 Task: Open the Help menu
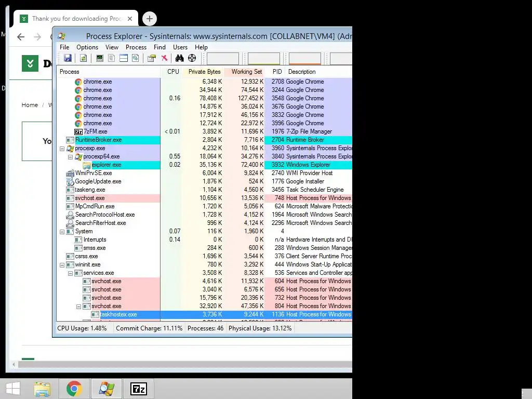(201, 47)
